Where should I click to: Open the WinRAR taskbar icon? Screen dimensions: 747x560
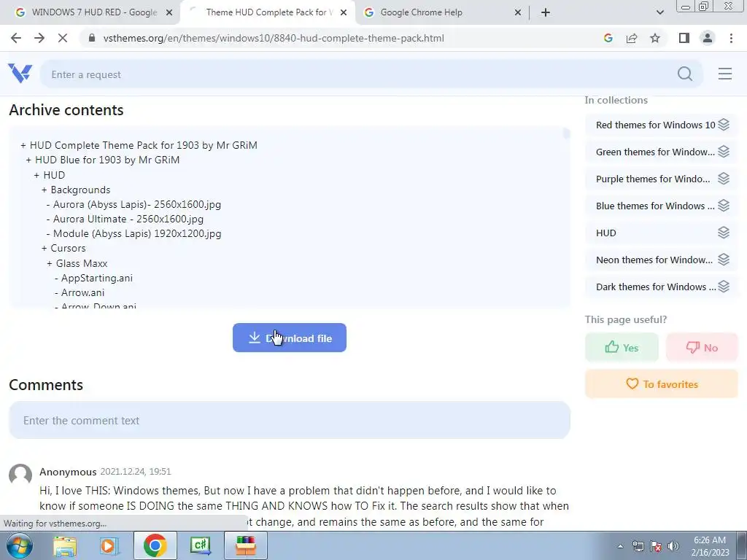(246, 545)
